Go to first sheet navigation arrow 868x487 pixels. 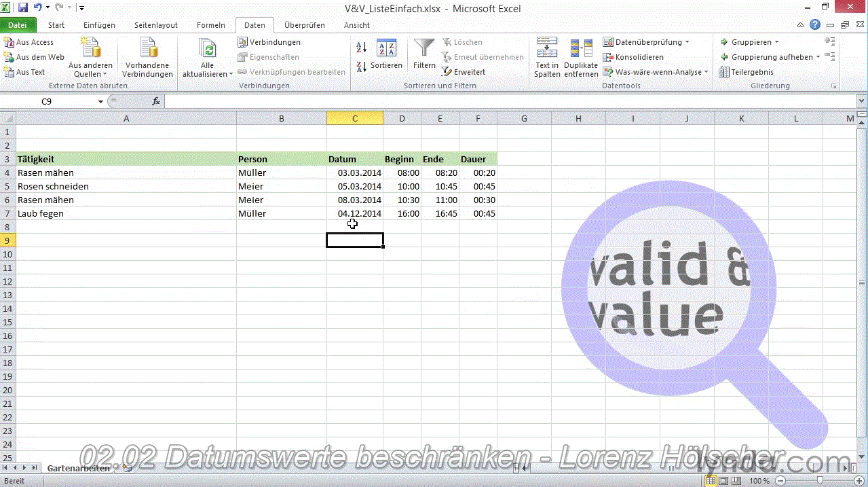[6, 469]
